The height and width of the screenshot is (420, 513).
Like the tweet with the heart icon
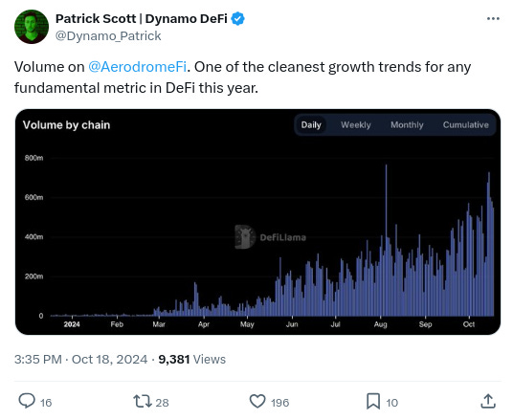(x=257, y=402)
